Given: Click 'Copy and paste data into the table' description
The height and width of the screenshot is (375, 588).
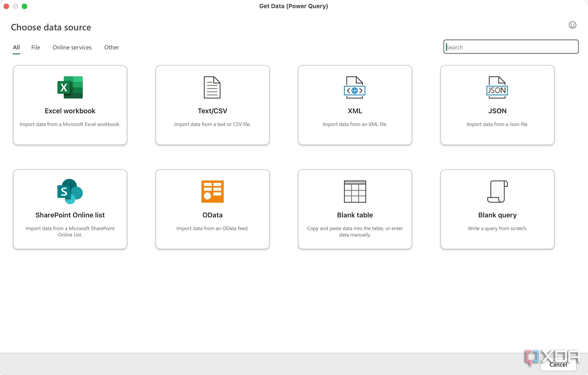Looking at the screenshot, I should point(355,231).
